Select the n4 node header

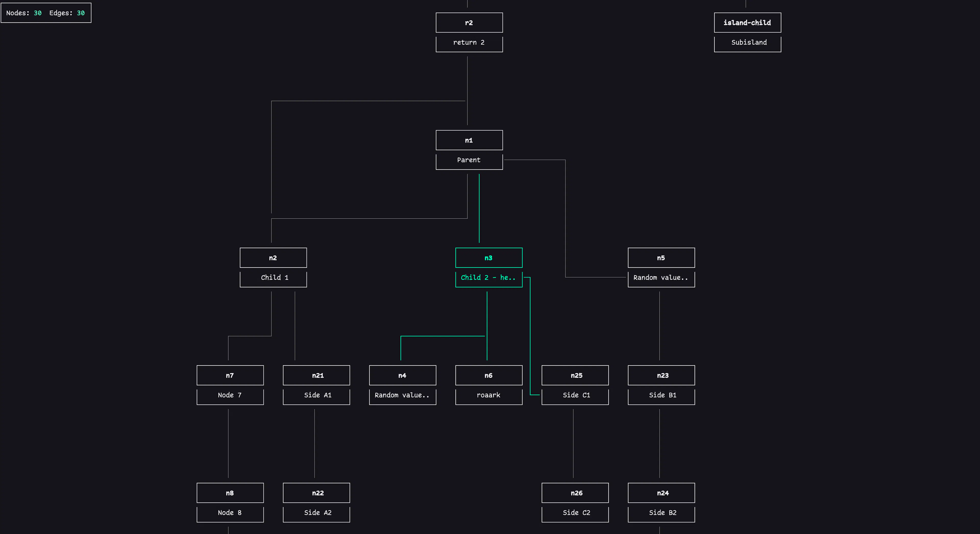(402, 375)
